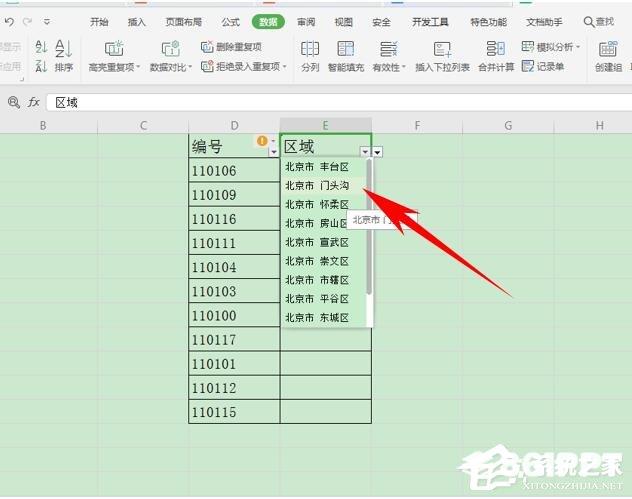Open the 模拟分析 what-if analysis menu
Viewport: 632px width, 499px height.
551,47
